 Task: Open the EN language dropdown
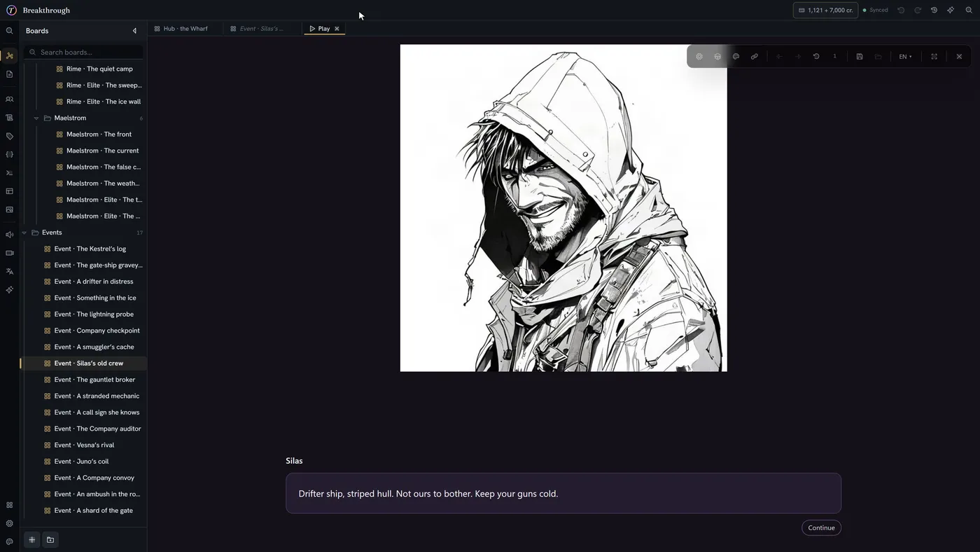click(905, 57)
